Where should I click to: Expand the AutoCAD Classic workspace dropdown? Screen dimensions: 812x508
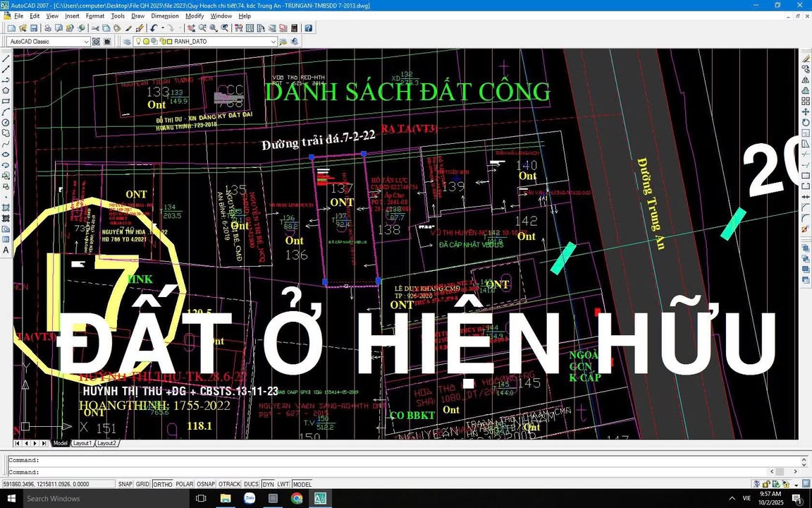[x=87, y=41]
